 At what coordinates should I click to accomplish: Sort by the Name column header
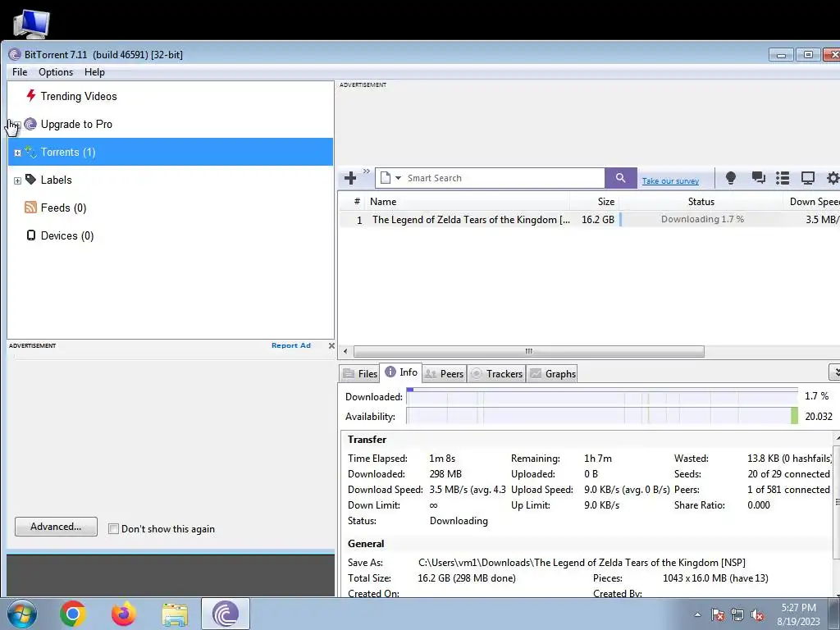(x=467, y=202)
